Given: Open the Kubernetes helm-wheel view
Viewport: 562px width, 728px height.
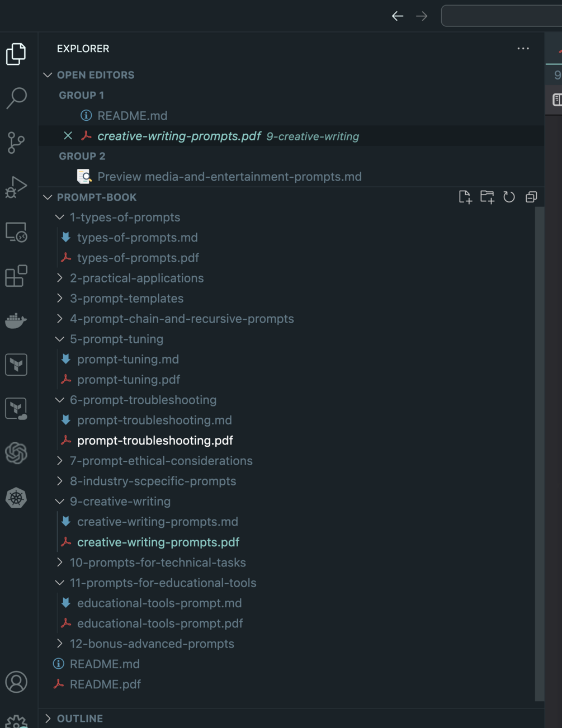Looking at the screenshot, I should click(16, 498).
